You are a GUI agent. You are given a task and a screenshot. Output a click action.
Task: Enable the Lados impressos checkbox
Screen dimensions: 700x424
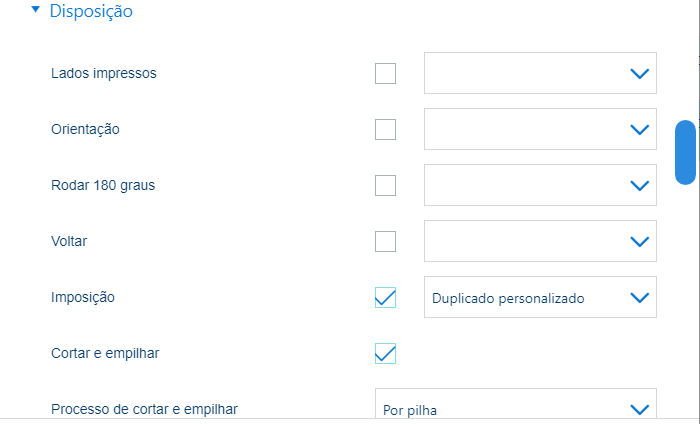(x=385, y=73)
